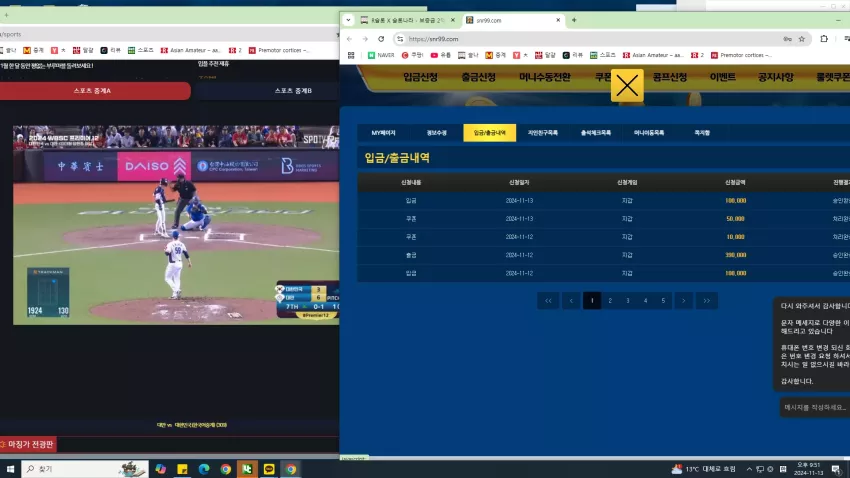Viewport: 850px width, 478px height.
Task: Close the yellow X popup button
Action: tap(627, 85)
